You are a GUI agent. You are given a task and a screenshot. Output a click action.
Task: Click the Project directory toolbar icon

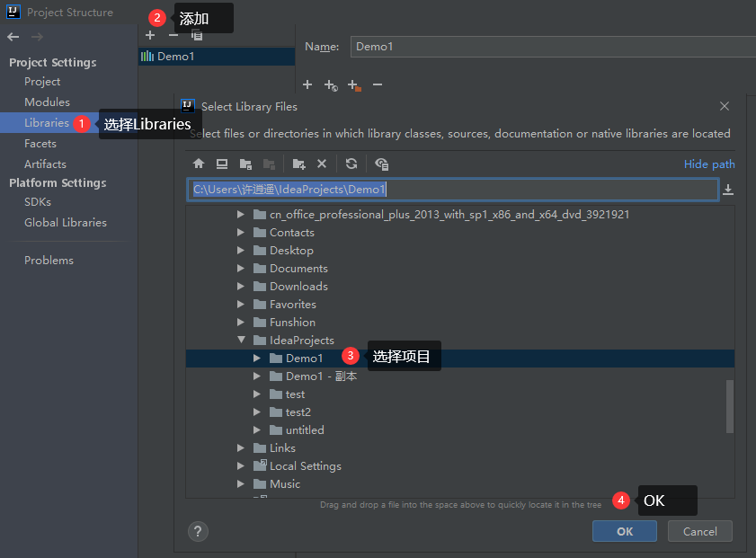pos(245,164)
